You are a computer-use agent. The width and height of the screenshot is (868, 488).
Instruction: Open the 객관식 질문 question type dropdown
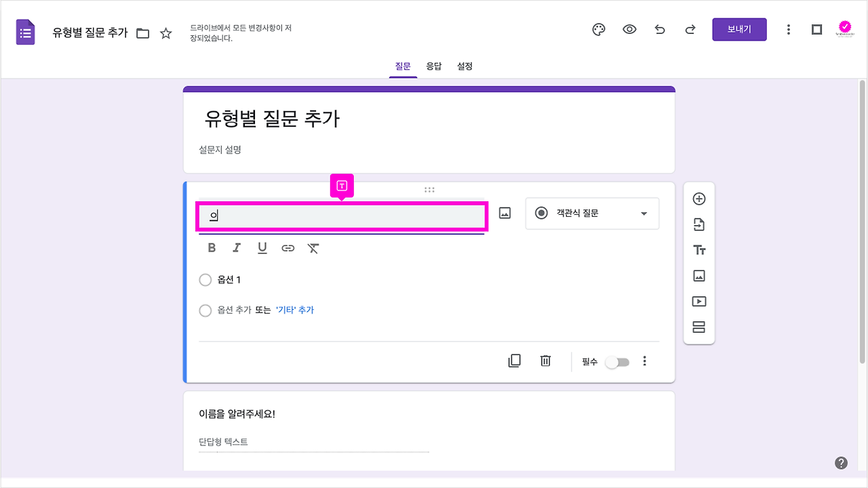(591, 213)
